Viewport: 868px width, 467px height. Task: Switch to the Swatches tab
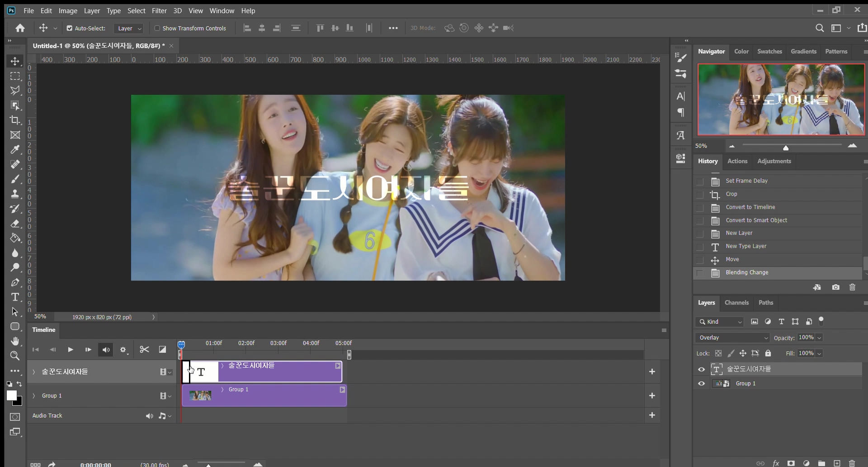769,52
